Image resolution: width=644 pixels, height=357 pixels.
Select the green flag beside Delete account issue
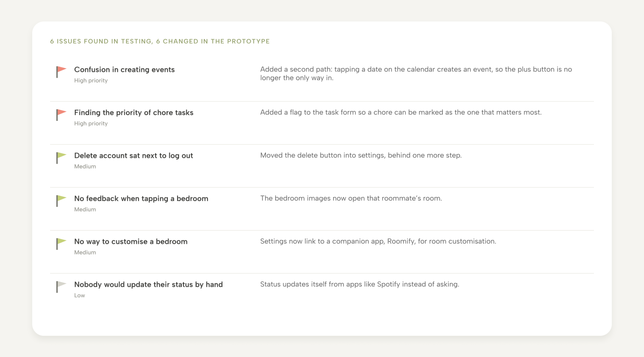pos(61,158)
